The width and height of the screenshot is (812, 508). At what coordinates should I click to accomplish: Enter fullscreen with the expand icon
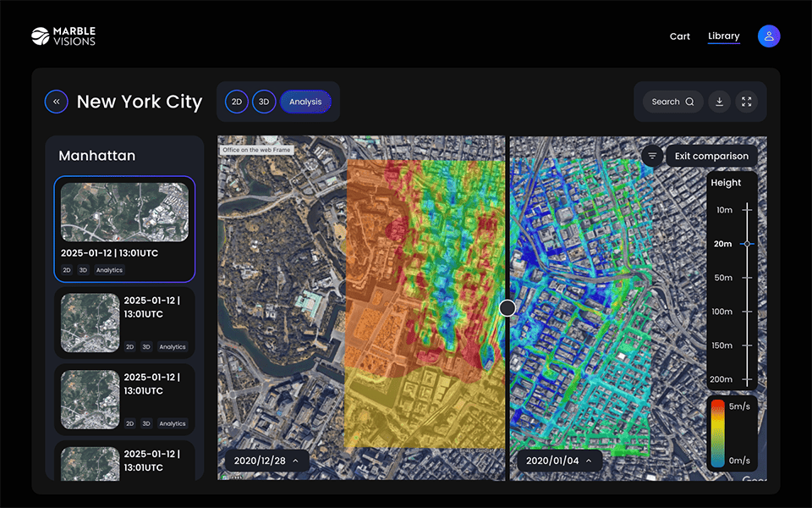[746, 102]
